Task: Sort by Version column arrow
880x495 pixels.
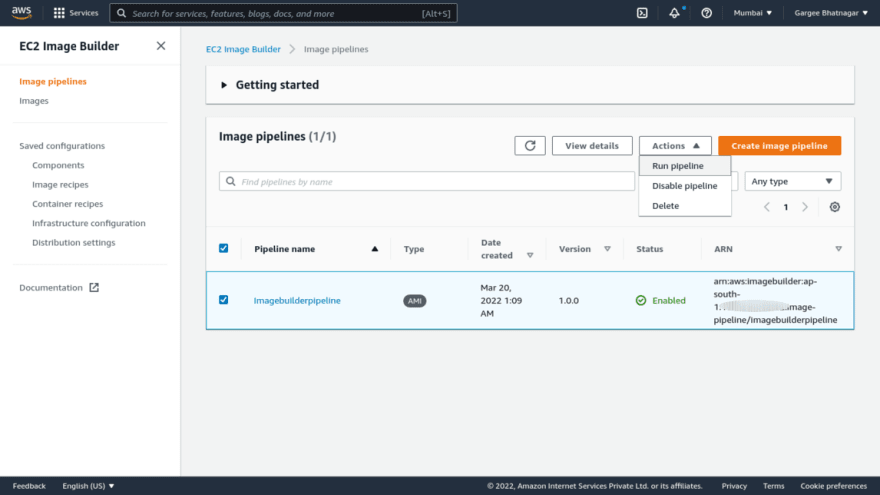Action: point(607,249)
